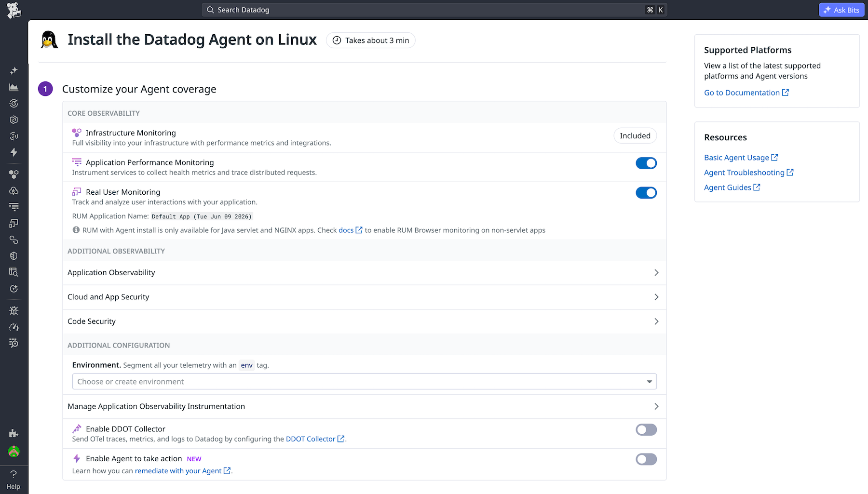Image resolution: width=868 pixels, height=494 pixels.
Task: Open the log search list sidebar icon
Action: [x=14, y=343]
